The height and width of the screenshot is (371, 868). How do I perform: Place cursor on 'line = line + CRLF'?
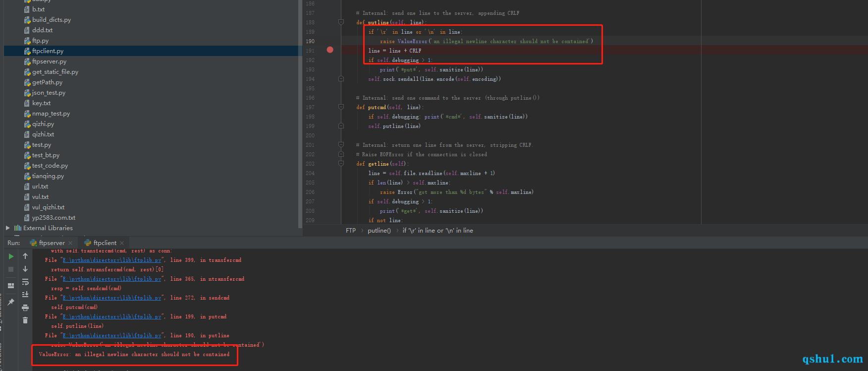(x=395, y=51)
